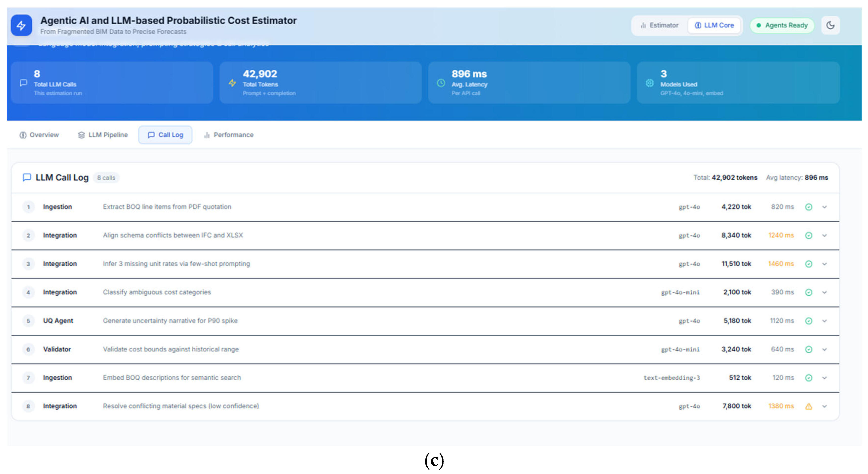Click success check icon on 2,100 tok row

coord(809,293)
